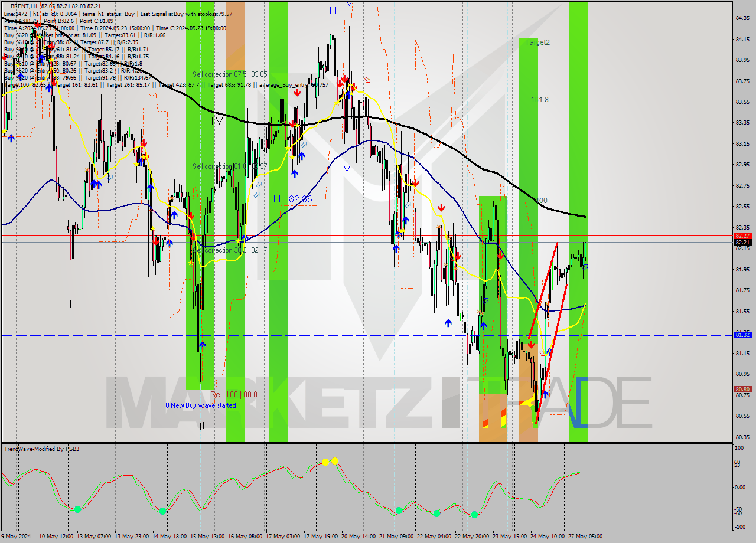Click the '14 May 18:00' time label
The image size is (756, 543).
click(170, 537)
